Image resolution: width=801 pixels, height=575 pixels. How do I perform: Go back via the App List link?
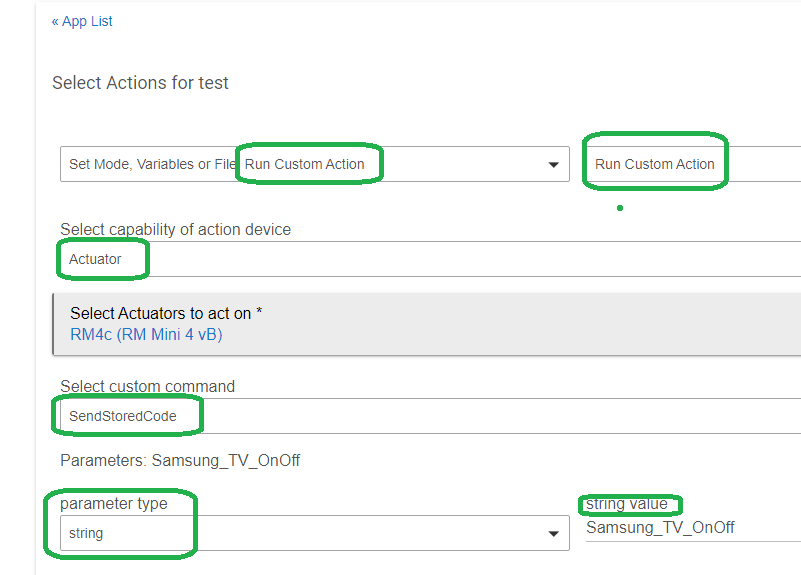(82, 21)
